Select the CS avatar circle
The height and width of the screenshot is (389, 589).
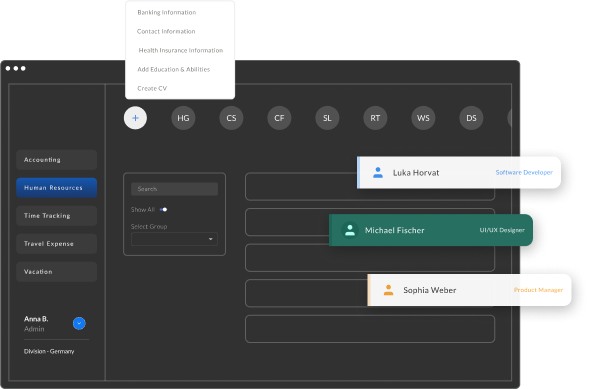231,118
